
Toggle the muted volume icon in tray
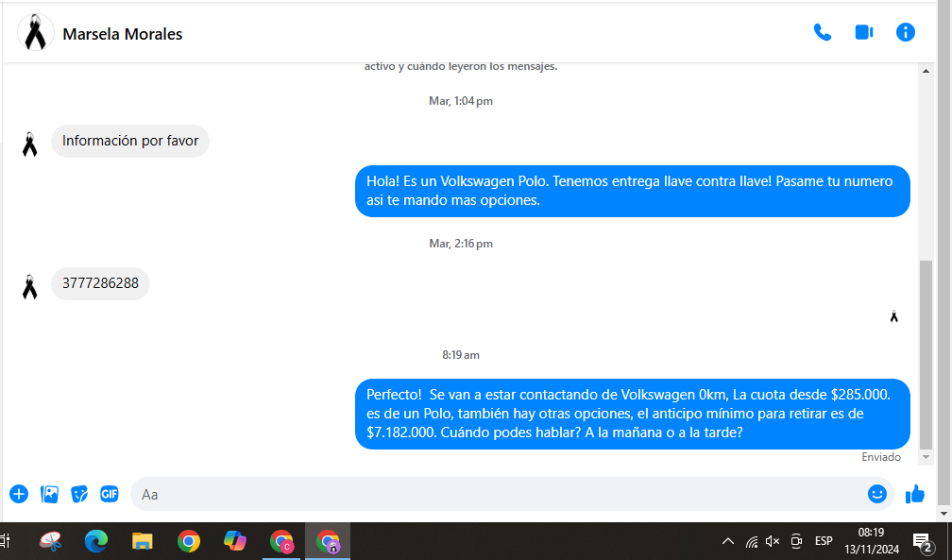(773, 542)
